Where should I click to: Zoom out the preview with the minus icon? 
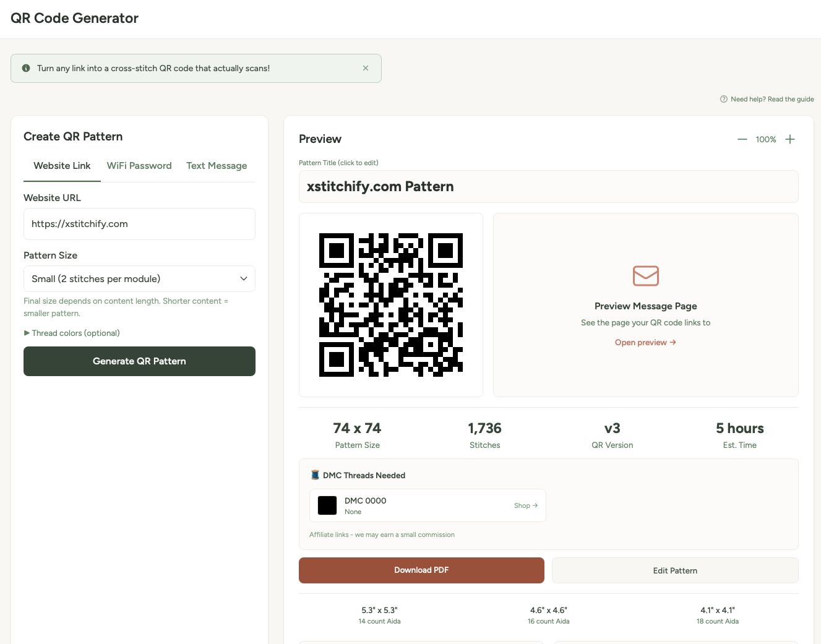pyautogui.click(x=742, y=139)
